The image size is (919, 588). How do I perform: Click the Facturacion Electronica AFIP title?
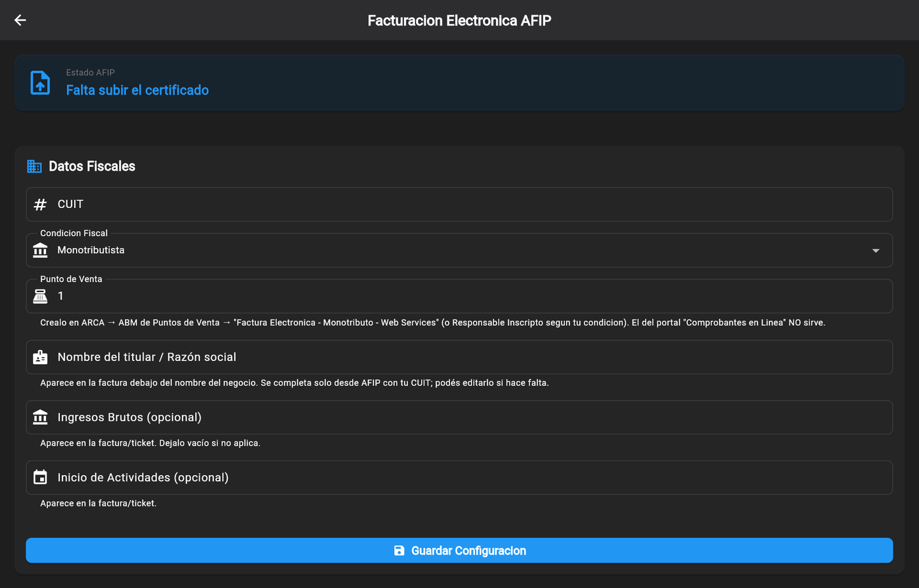(x=459, y=20)
